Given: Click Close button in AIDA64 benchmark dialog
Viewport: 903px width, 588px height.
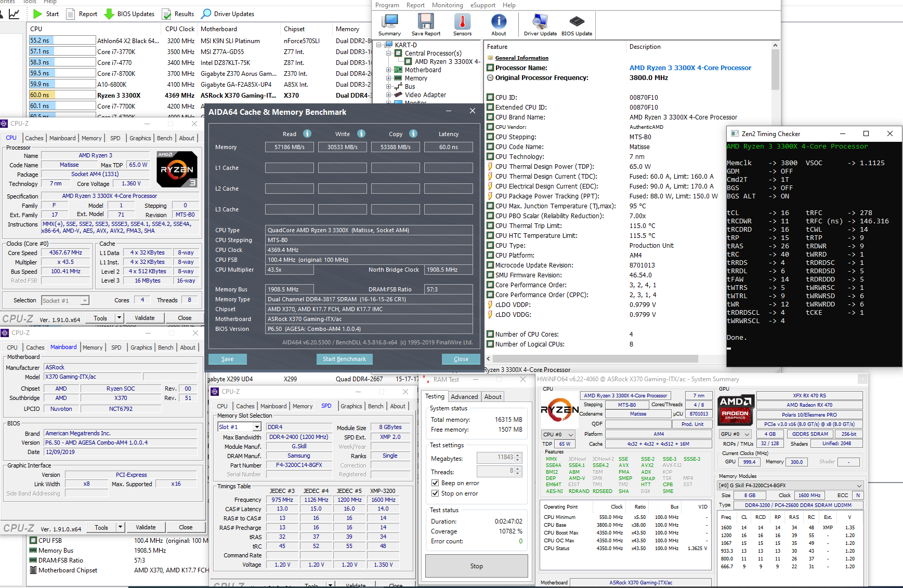Looking at the screenshot, I should (461, 359).
